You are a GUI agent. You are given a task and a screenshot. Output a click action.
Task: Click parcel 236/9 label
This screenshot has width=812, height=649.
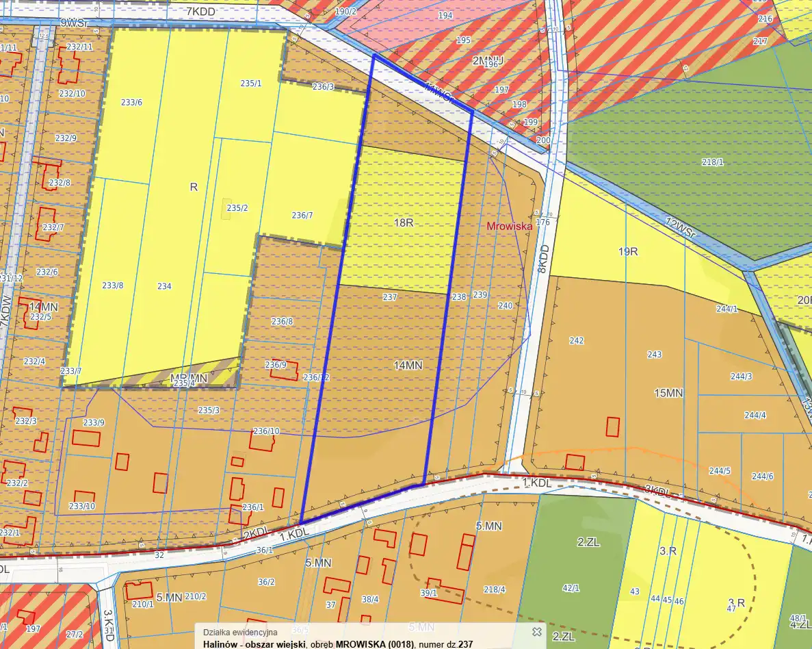point(276,364)
